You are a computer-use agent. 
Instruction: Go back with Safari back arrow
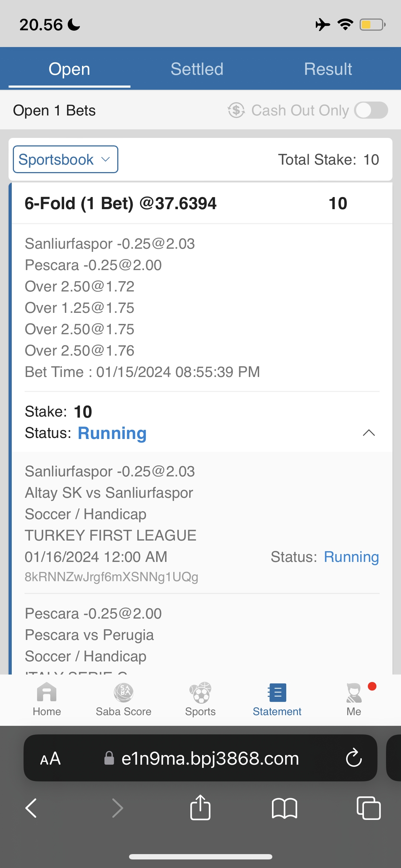(x=31, y=808)
